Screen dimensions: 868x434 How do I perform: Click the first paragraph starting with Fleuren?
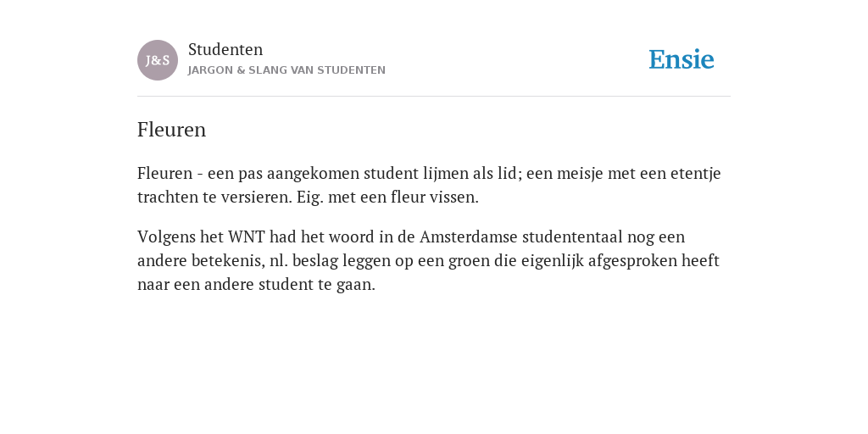pyautogui.click(x=429, y=185)
